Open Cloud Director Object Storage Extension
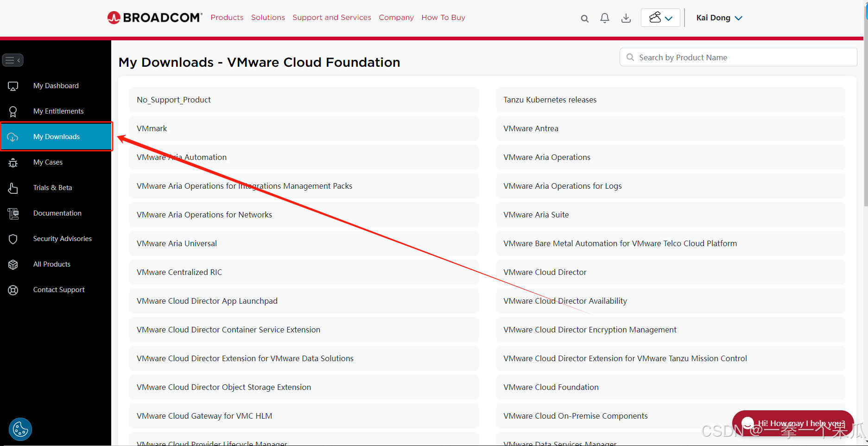This screenshot has height=446, width=868. (x=304, y=387)
